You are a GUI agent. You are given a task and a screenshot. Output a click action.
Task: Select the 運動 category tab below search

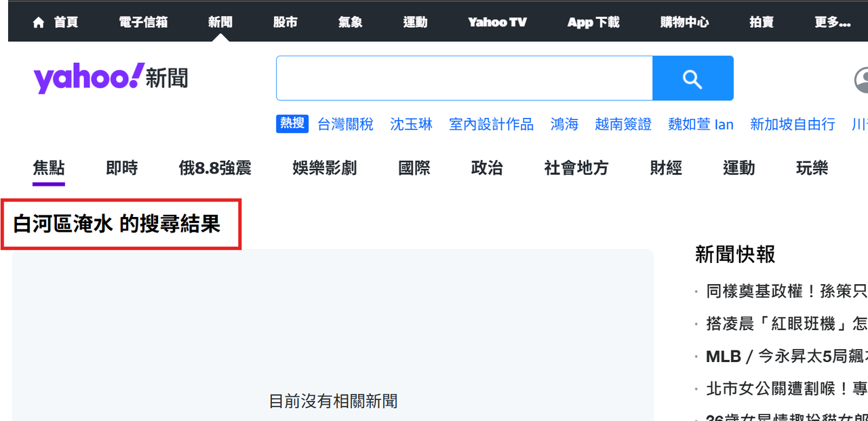[x=739, y=168]
